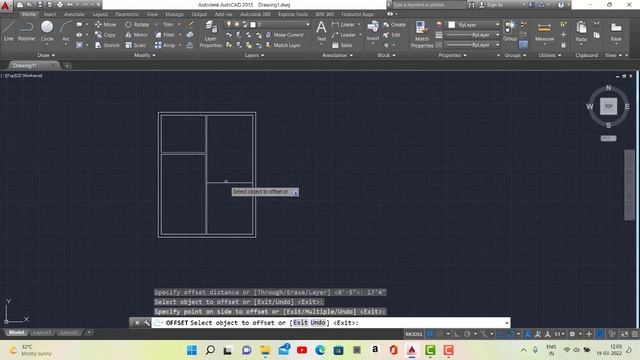The height and width of the screenshot is (360, 640).
Task: Click the Measure tool
Action: pyautogui.click(x=544, y=32)
